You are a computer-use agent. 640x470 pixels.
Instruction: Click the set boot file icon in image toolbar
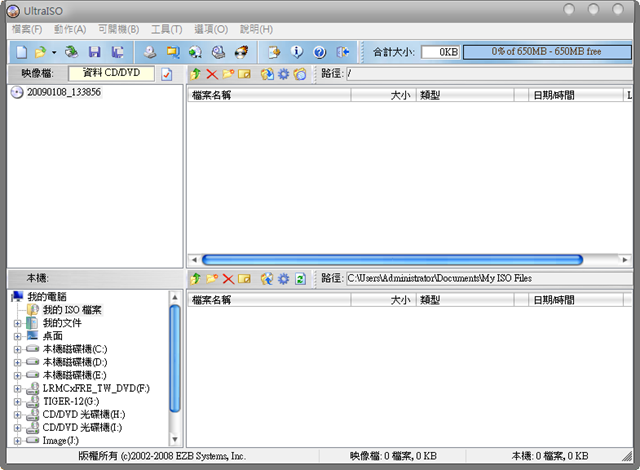click(x=300, y=74)
